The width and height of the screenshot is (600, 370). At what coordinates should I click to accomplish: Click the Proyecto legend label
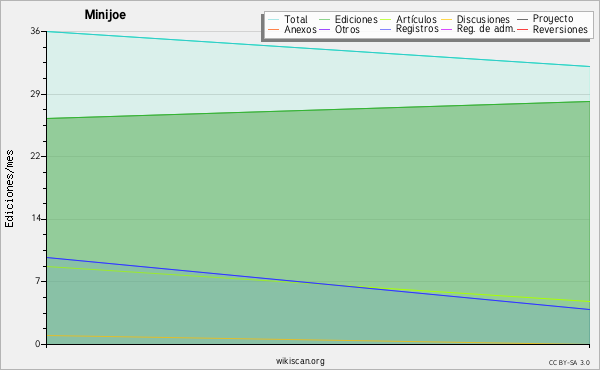point(553,19)
